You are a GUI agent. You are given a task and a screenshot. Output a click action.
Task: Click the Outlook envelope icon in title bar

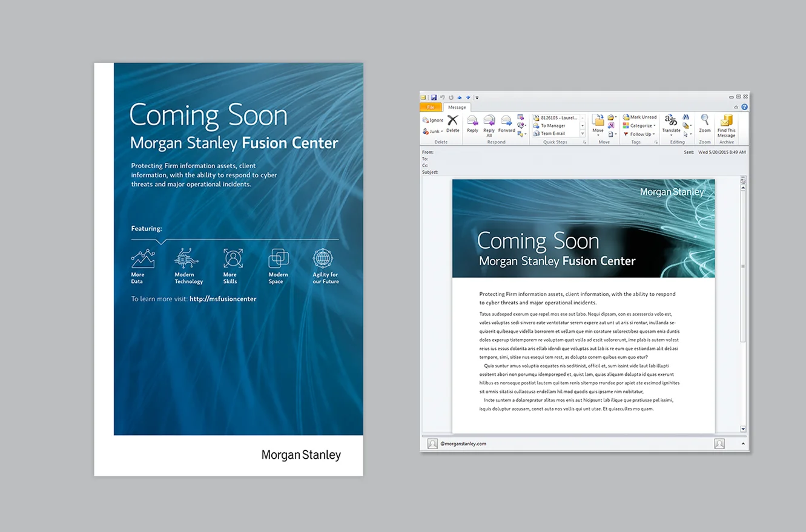(x=424, y=97)
